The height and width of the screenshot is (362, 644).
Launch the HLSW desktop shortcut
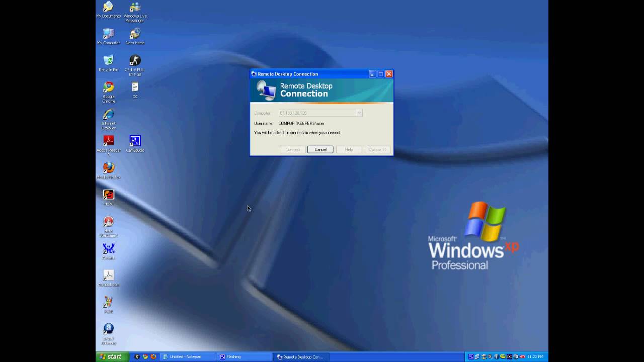coord(108,198)
